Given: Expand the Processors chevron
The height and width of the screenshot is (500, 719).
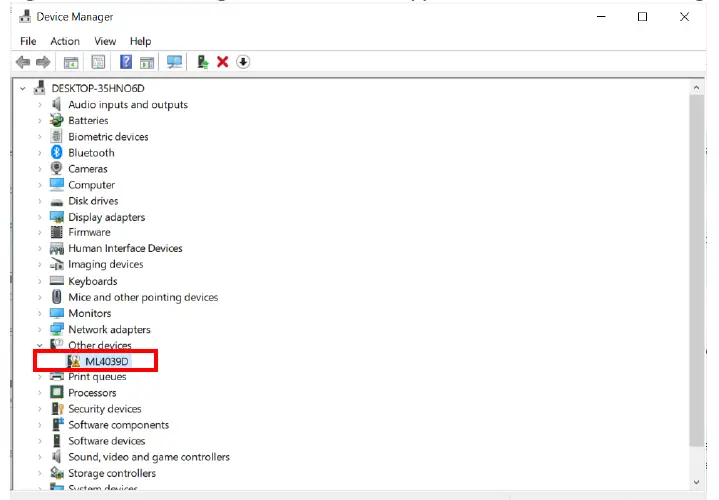Looking at the screenshot, I should coord(39,393).
